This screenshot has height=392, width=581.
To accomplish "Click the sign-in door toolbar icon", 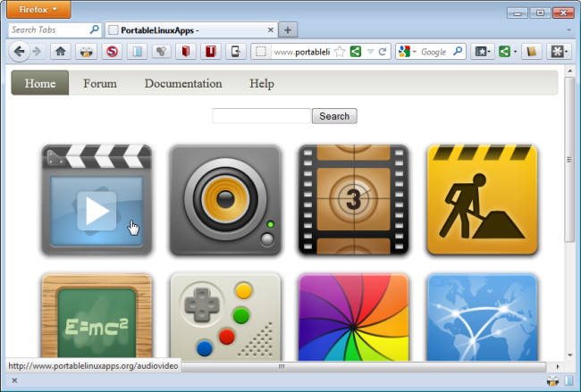I will click(x=236, y=52).
